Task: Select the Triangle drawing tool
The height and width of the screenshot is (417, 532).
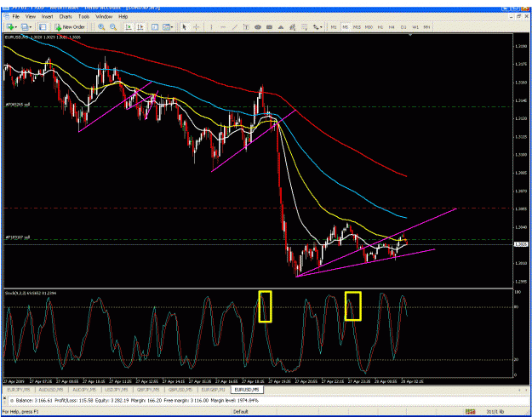Action: click(281, 27)
